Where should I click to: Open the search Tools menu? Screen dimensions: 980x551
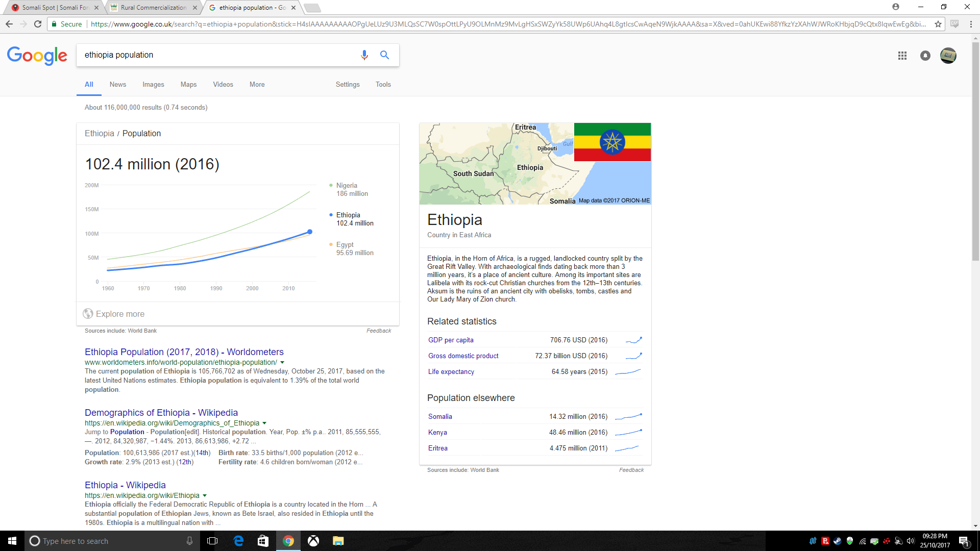click(x=383, y=85)
